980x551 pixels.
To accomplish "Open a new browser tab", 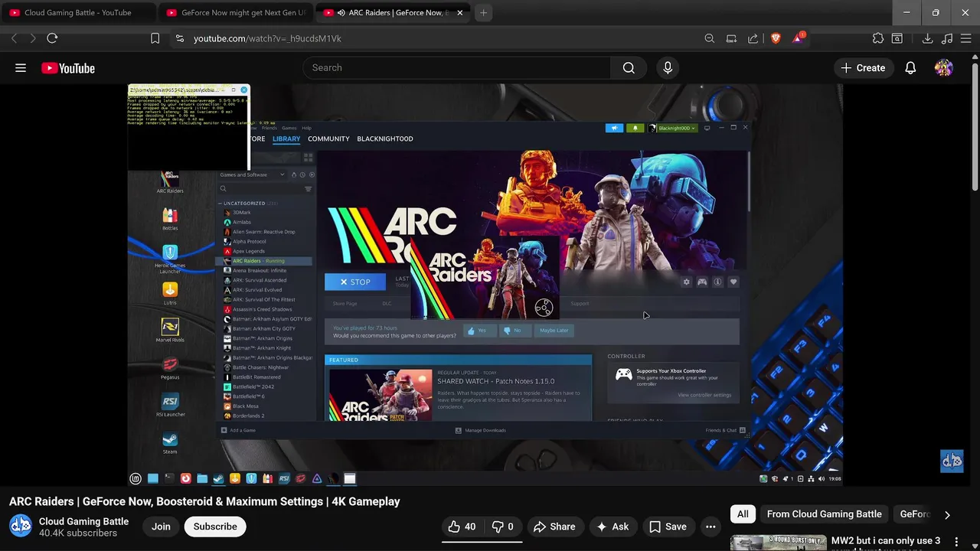I will 483,12.
